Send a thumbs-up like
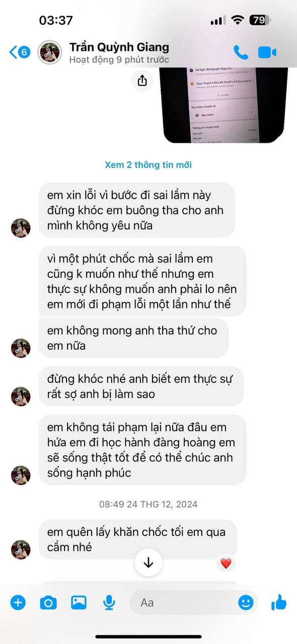The image size is (297, 644). pos(278,602)
